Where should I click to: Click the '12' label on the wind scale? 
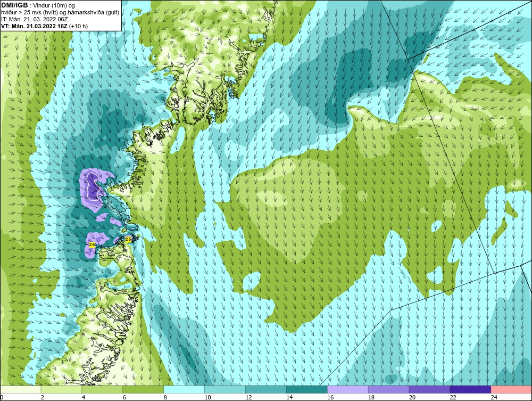tap(248, 397)
